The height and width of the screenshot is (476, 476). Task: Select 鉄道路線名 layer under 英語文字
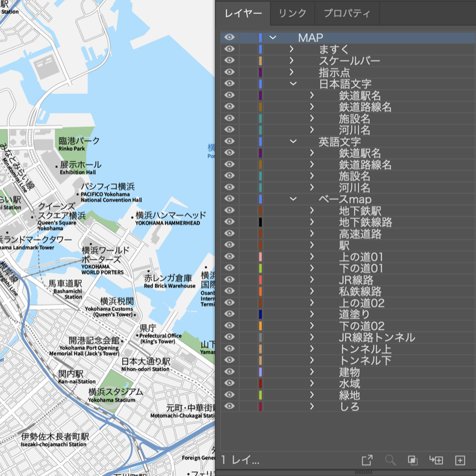tap(365, 165)
